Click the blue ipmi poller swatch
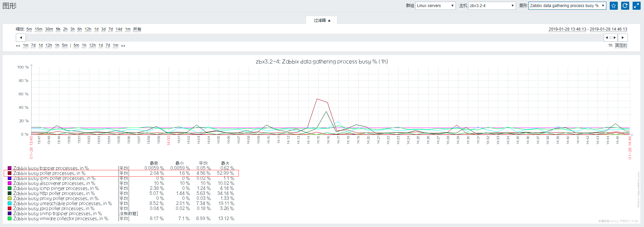Screen dimensions: 644x227 click(10, 178)
